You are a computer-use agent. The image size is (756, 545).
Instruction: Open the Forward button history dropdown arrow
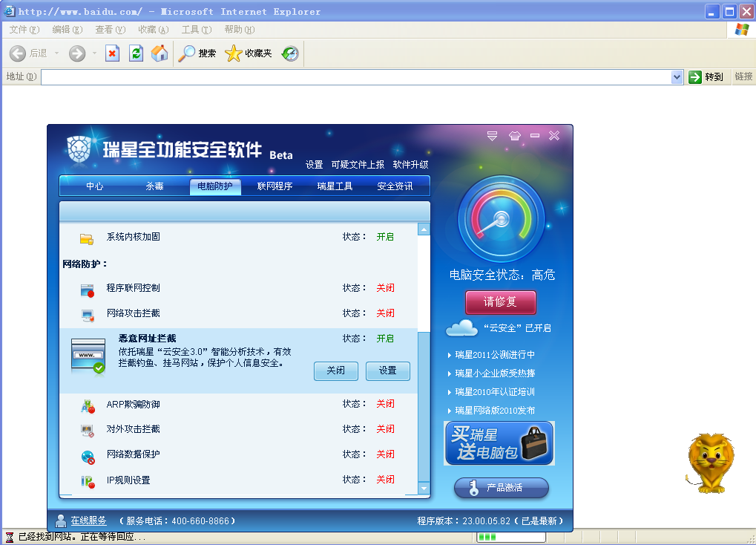coord(94,53)
